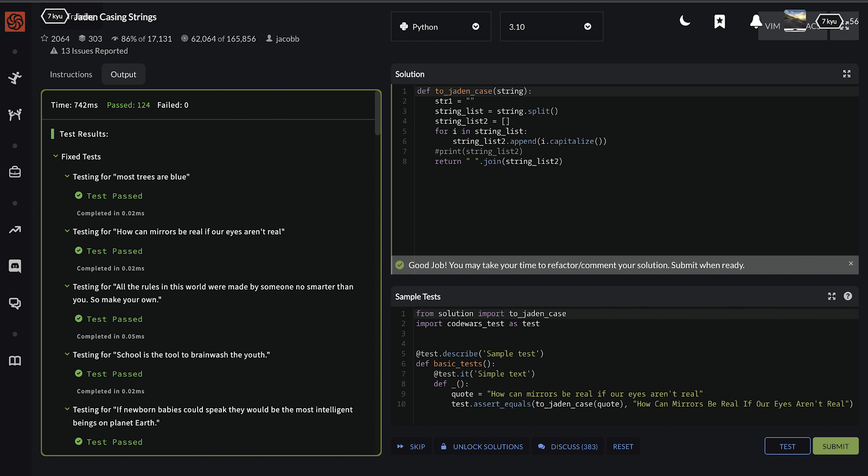Bookmark this kata with the star-ribbon icon
This screenshot has width=868, height=476.
719,22
